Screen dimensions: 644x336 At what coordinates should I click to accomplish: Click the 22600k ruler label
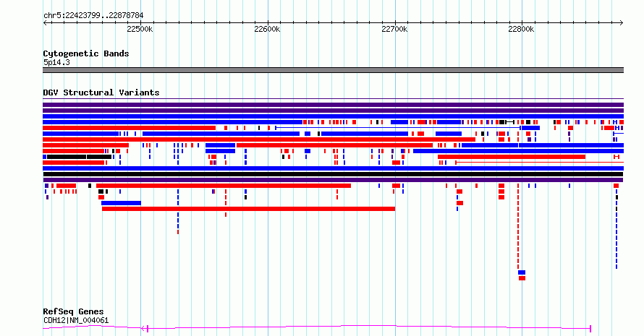pos(267,29)
